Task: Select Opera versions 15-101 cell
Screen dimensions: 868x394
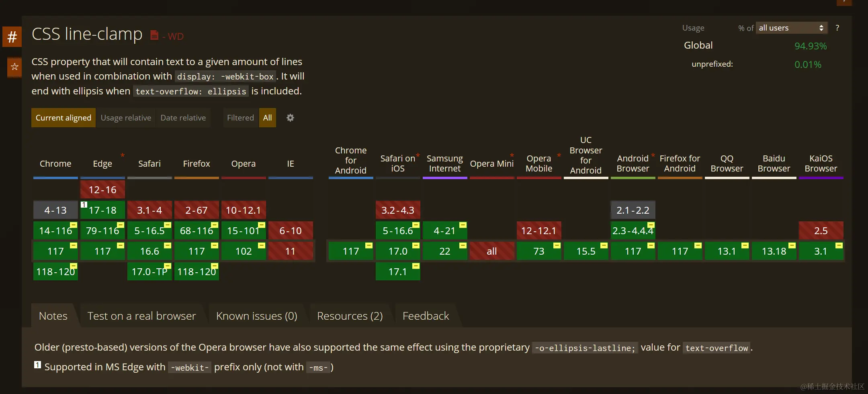Action: coord(244,231)
